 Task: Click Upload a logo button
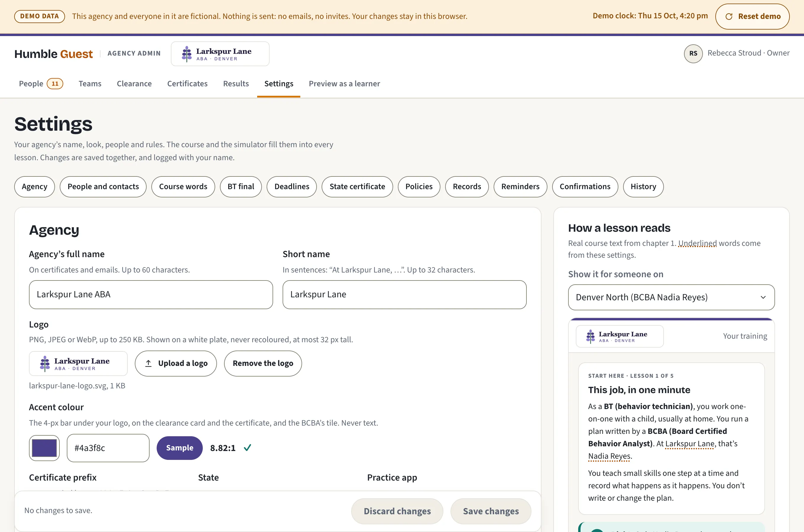tap(176, 363)
